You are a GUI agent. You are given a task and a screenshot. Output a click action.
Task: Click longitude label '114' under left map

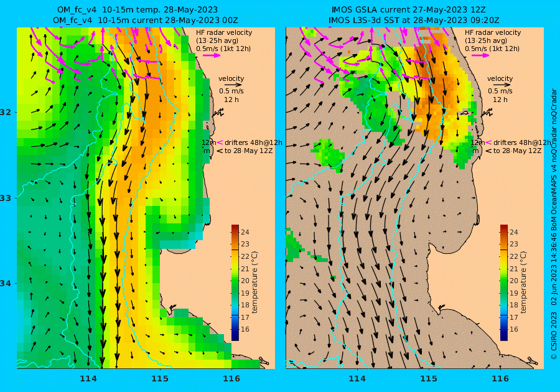point(88,378)
